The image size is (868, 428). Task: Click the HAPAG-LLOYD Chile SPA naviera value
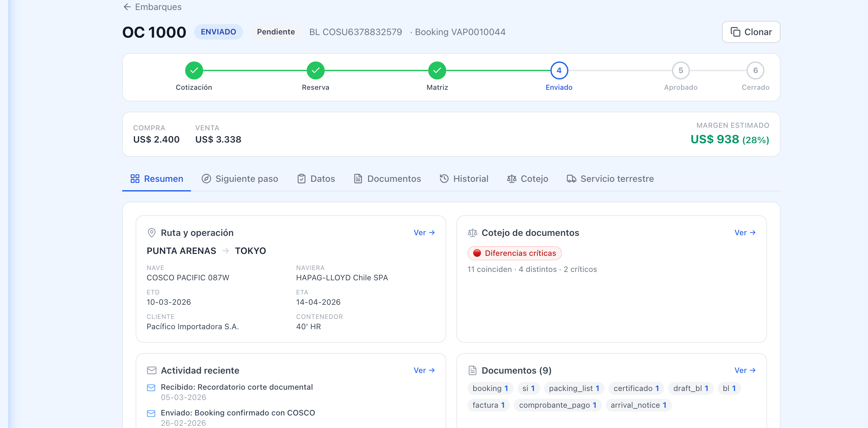pos(342,278)
